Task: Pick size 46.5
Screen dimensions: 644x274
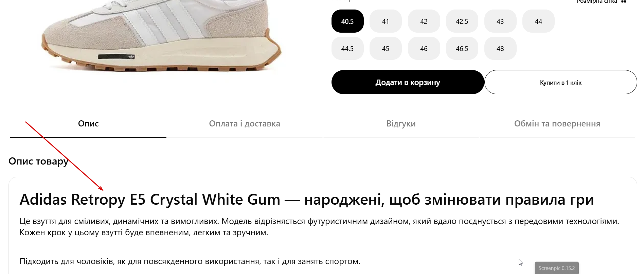Action: (x=462, y=48)
